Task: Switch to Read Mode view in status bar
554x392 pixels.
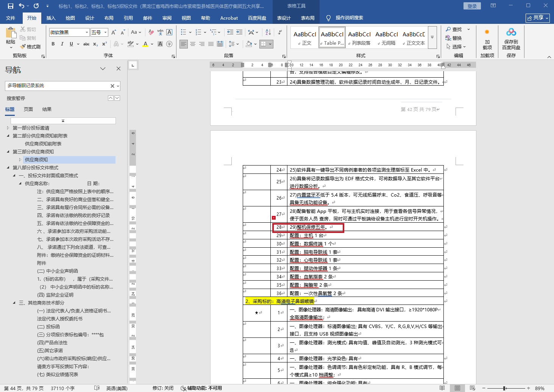Action: click(442, 388)
